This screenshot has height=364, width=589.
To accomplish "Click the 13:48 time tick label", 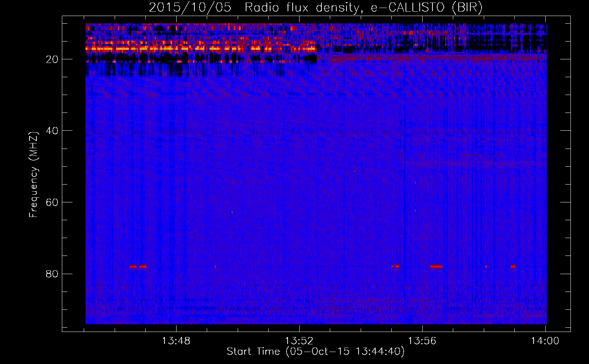I will (x=176, y=341).
